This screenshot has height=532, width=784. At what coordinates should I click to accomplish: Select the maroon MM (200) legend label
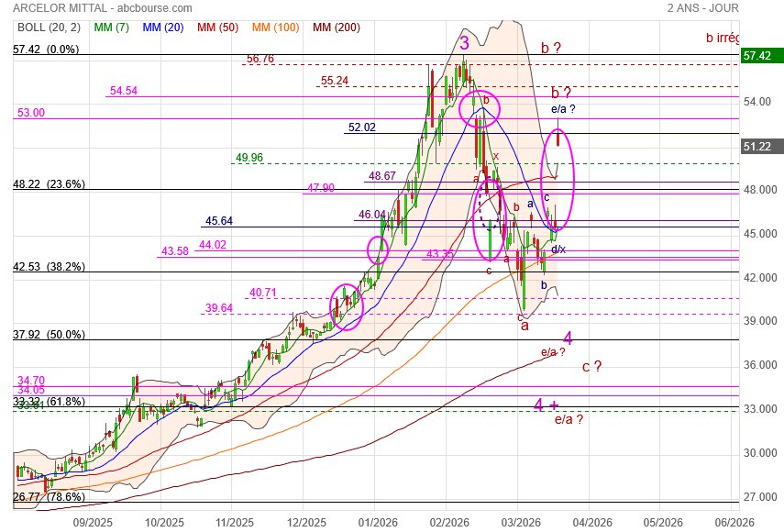click(337, 28)
